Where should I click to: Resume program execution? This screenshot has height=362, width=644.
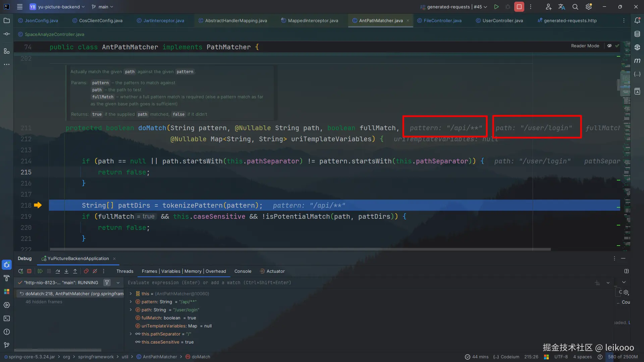[x=40, y=271]
